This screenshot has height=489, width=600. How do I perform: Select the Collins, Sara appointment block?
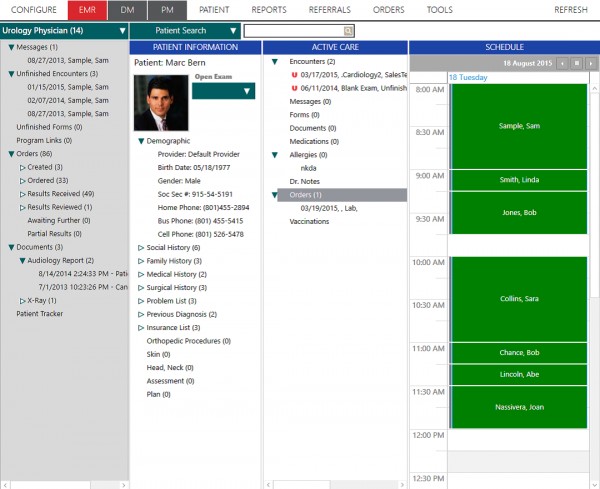pyautogui.click(x=518, y=299)
